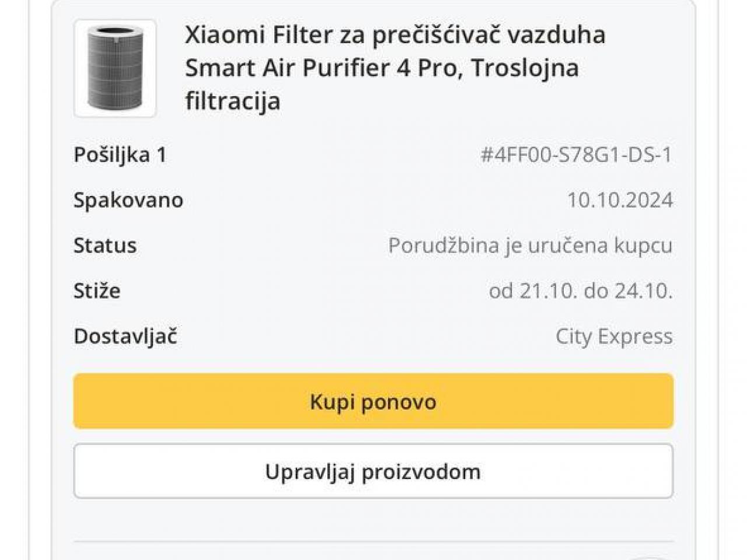Click the Status label
747x560 pixels.
point(105,246)
